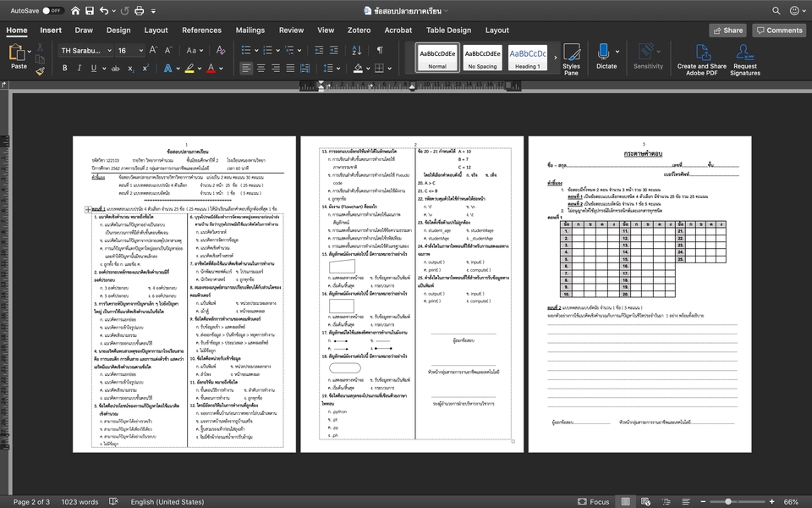Decrease indent of the paragraph
The height and width of the screenshot is (508, 812).
pyautogui.click(x=319, y=50)
